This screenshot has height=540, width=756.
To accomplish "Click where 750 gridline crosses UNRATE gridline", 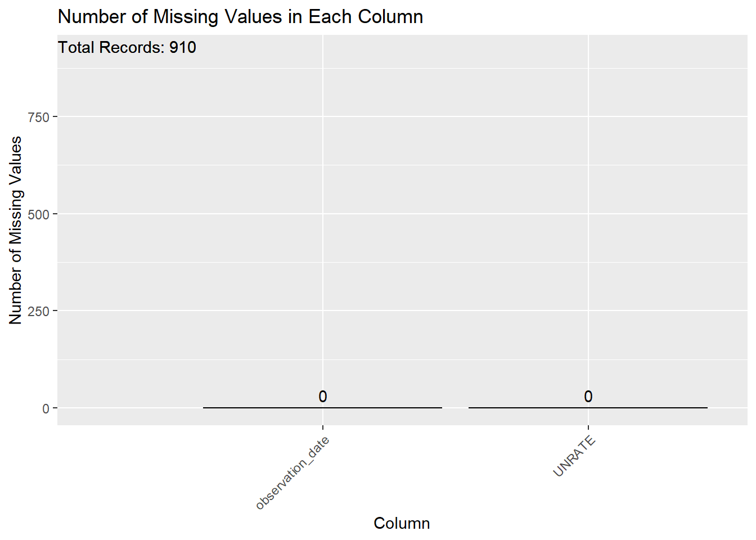I will click(x=588, y=116).
